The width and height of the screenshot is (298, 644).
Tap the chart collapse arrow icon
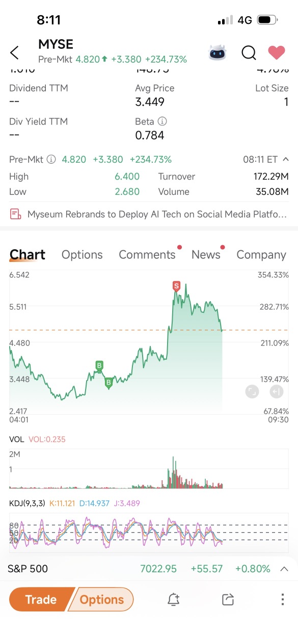(277, 391)
